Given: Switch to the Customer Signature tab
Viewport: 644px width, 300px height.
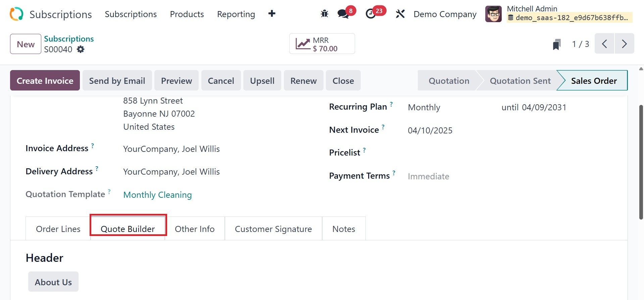Looking at the screenshot, I should pyautogui.click(x=273, y=229).
